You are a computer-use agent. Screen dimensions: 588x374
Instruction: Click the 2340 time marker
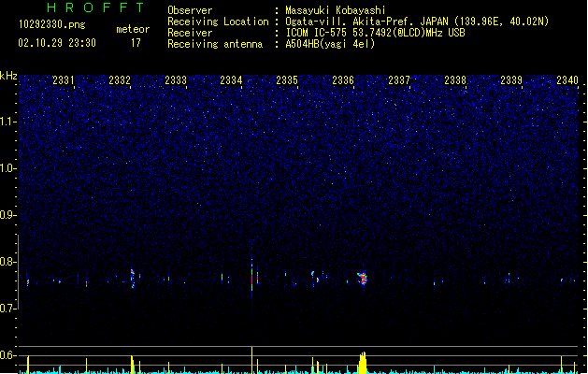coord(567,80)
